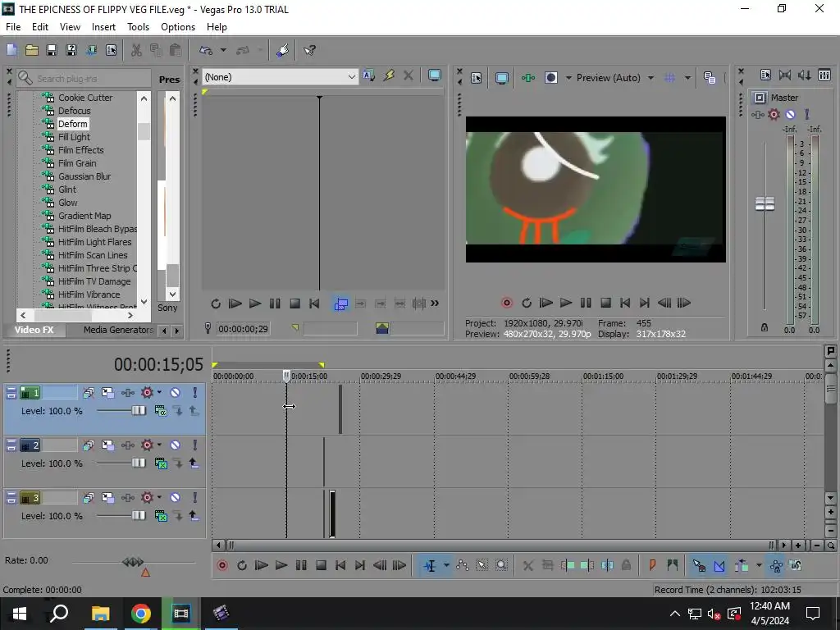Viewport: 840px width, 630px height.
Task: Select the Zoom edit tool magnifier
Action: click(501, 566)
